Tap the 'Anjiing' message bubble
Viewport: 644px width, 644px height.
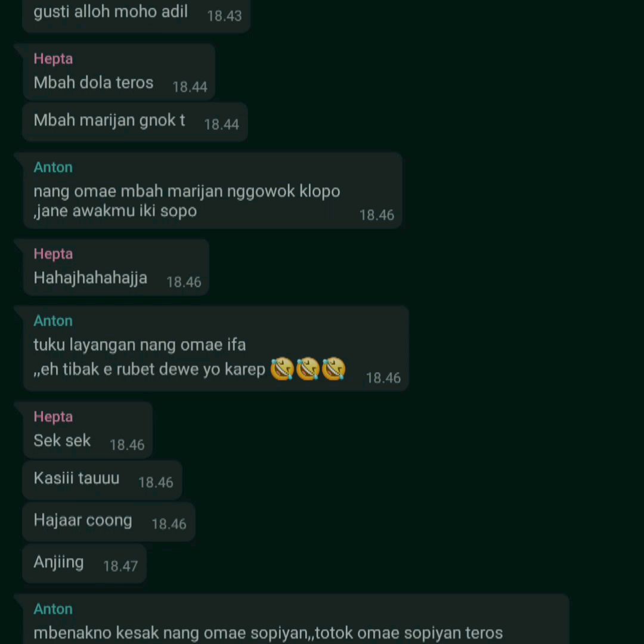tap(85, 564)
